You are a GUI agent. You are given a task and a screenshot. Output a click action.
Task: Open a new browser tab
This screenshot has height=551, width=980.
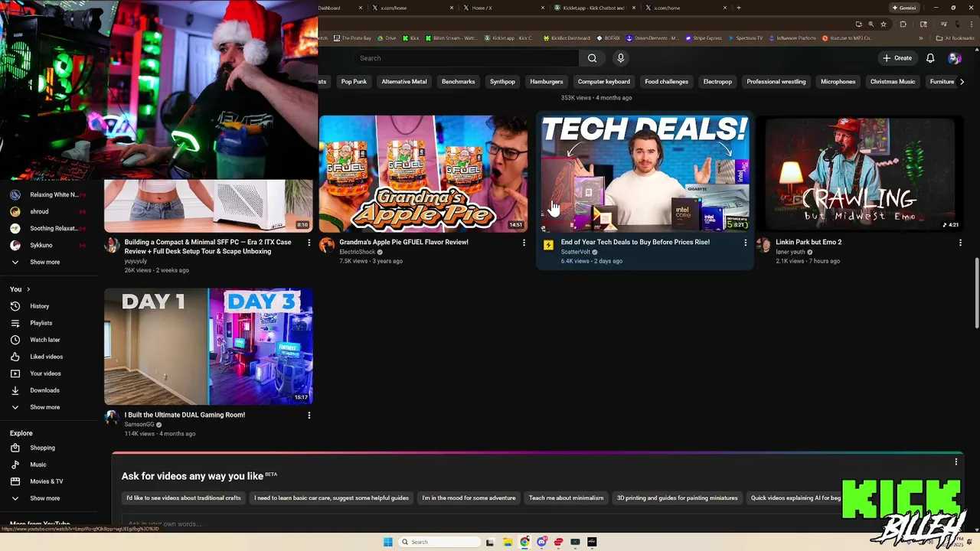738,8
